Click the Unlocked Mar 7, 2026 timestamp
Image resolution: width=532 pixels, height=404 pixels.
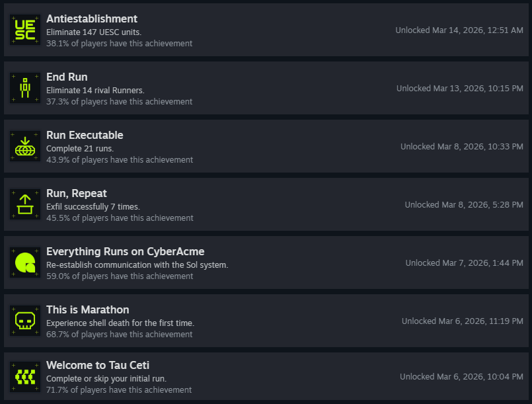[x=464, y=263]
